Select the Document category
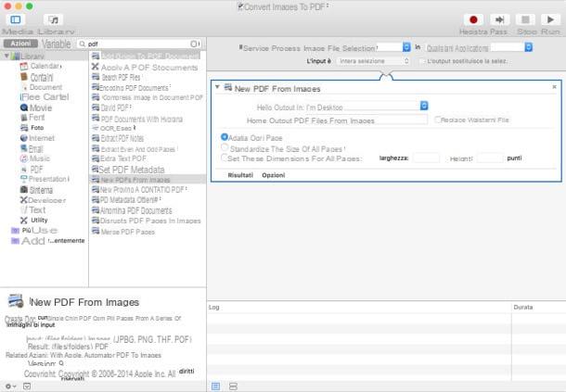This screenshot has width=566, height=392. (45, 87)
